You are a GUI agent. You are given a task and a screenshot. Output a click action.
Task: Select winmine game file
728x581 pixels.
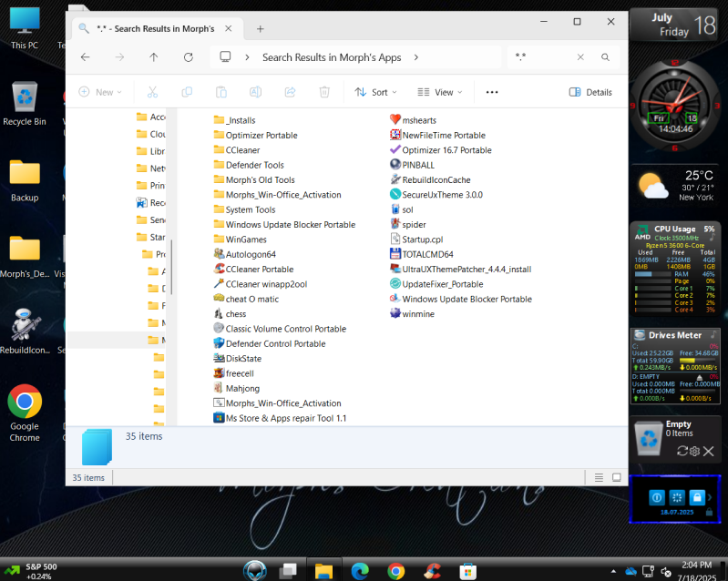tap(412, 313)
